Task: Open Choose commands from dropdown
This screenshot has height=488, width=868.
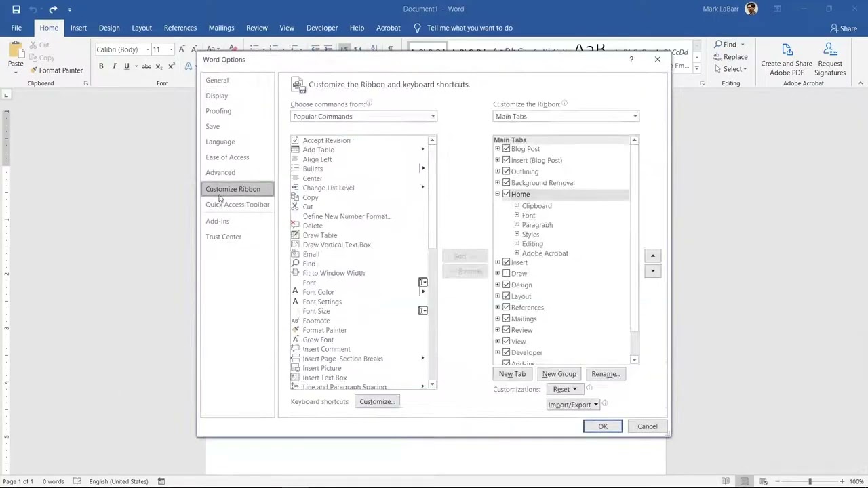Action: [x=363, y=117]
